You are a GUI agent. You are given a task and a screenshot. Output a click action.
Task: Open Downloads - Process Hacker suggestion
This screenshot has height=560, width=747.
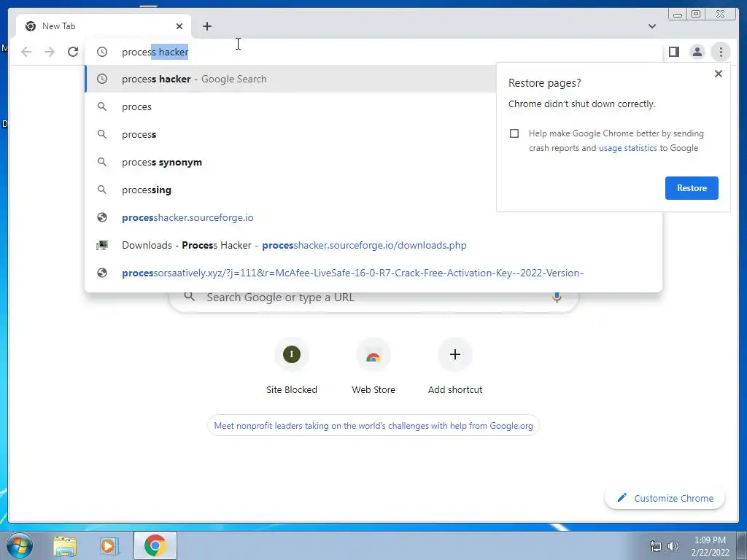tap(373, 245)
